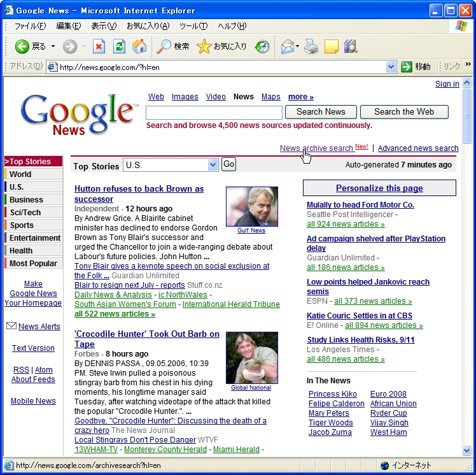Open the RSS feed link
Image resolution: width=476 pixels, height=475 pixels.
tap(21, 370)
